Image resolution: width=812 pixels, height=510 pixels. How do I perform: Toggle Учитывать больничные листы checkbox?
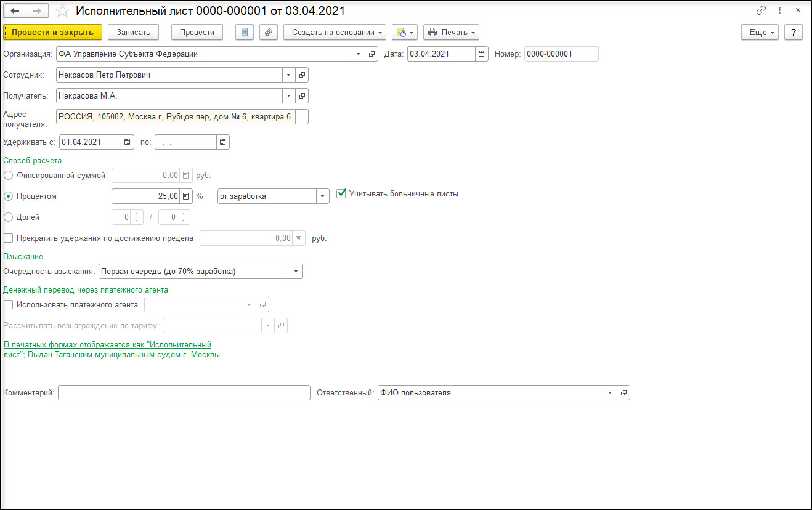341,193
